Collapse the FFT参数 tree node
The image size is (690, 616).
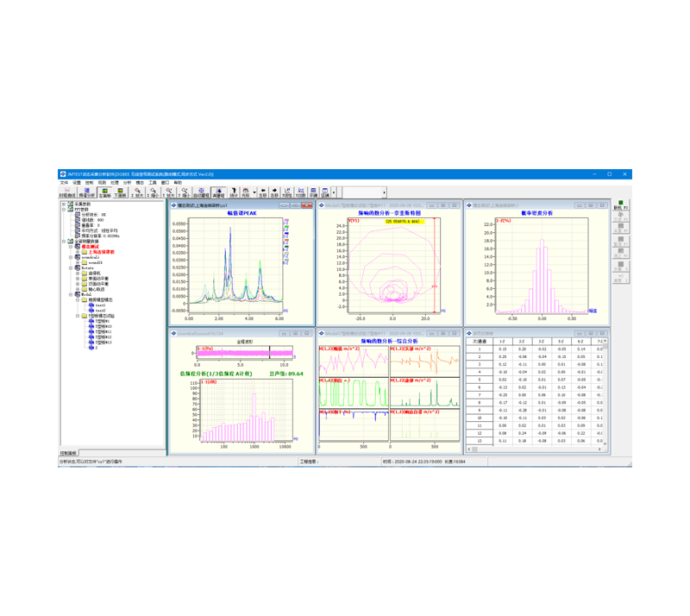(x=64, y=209)
